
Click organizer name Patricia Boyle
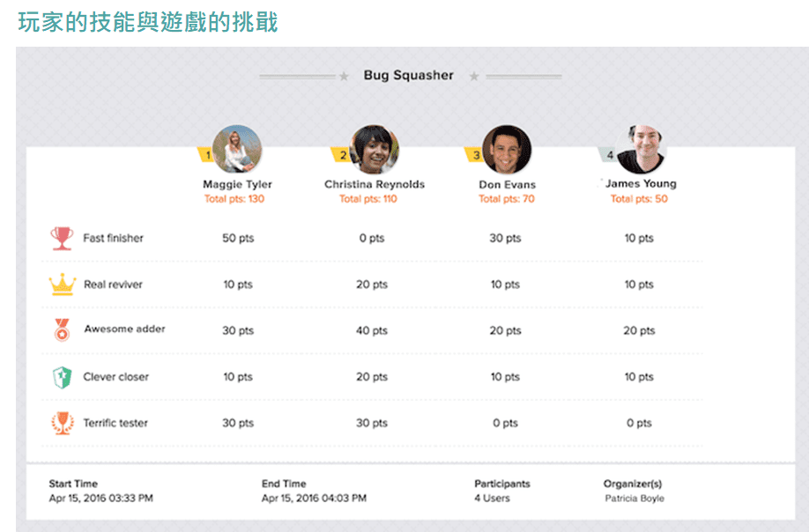[635, 499]
